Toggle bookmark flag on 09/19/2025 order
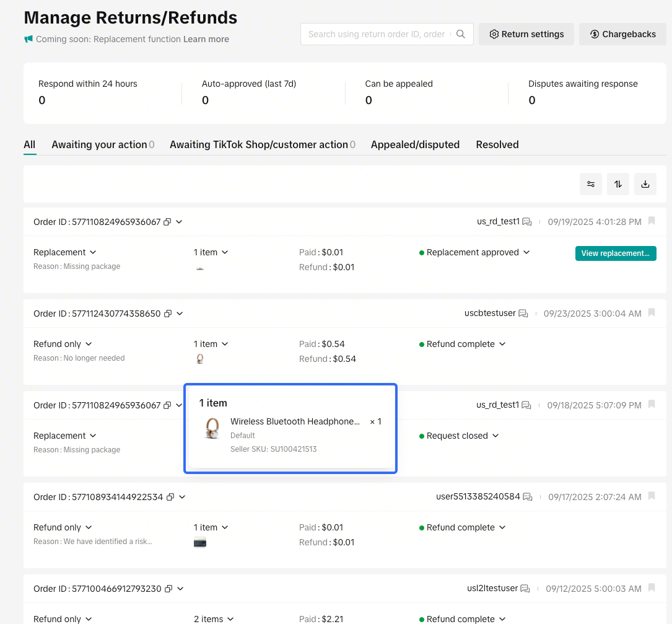 pos(652,221)
